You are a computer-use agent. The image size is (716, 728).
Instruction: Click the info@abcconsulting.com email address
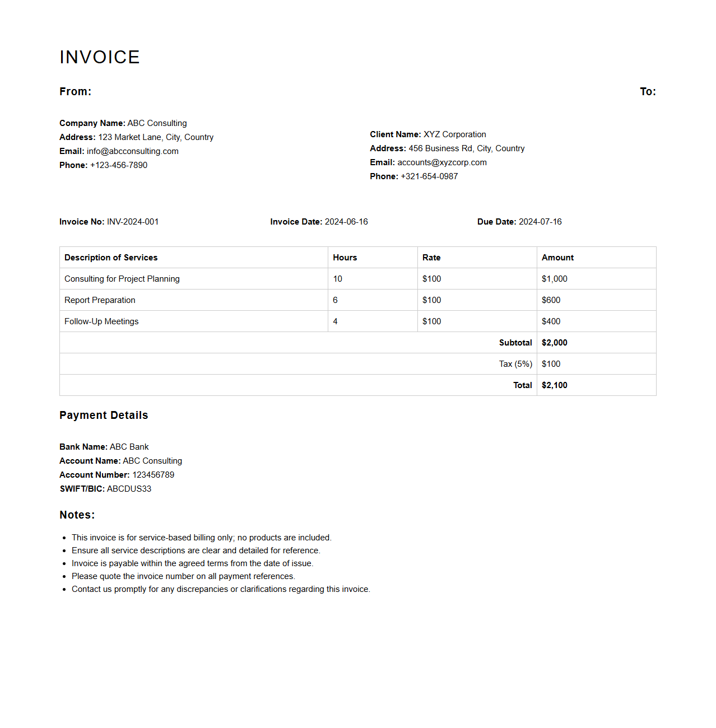[132, 151]
